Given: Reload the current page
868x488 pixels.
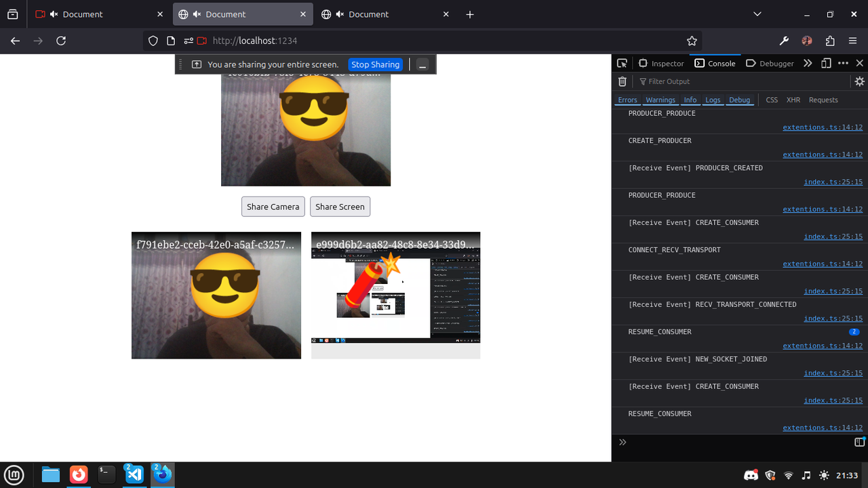Looking at the screenshot, I should (61, 41).
